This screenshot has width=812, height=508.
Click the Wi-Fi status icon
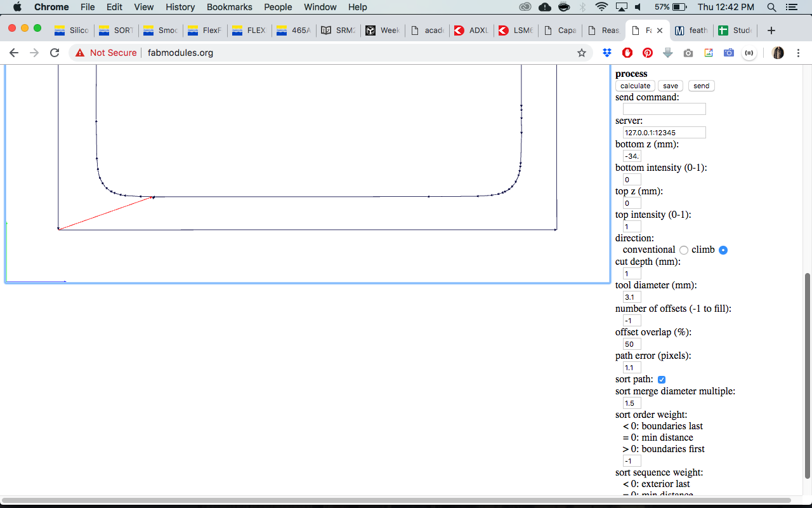tap(601, 7)
